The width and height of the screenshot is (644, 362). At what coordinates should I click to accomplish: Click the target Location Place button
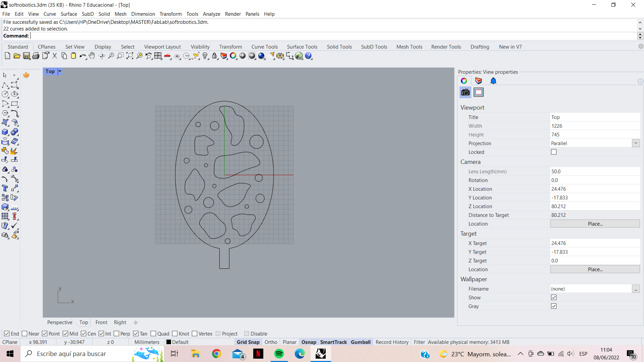click(595, 269)
